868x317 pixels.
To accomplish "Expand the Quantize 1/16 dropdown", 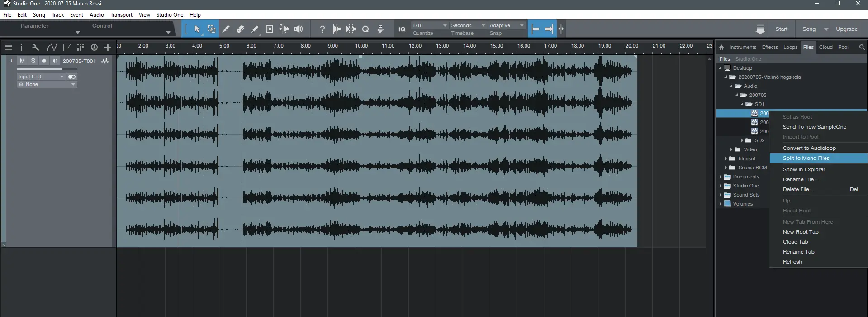I will tap(429, 25).
